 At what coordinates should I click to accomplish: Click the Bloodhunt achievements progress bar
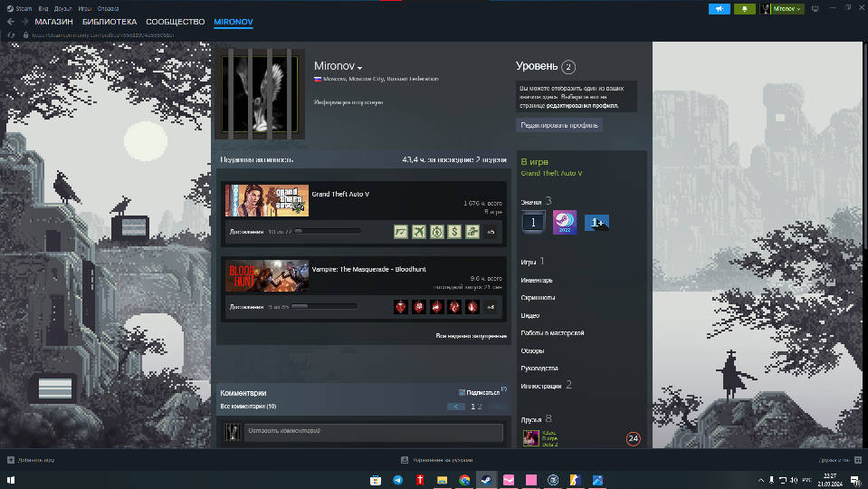click(324, 306)
